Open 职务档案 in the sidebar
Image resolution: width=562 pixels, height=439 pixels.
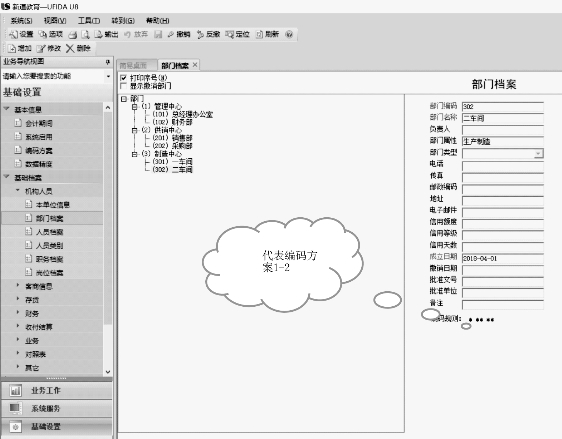49,259
